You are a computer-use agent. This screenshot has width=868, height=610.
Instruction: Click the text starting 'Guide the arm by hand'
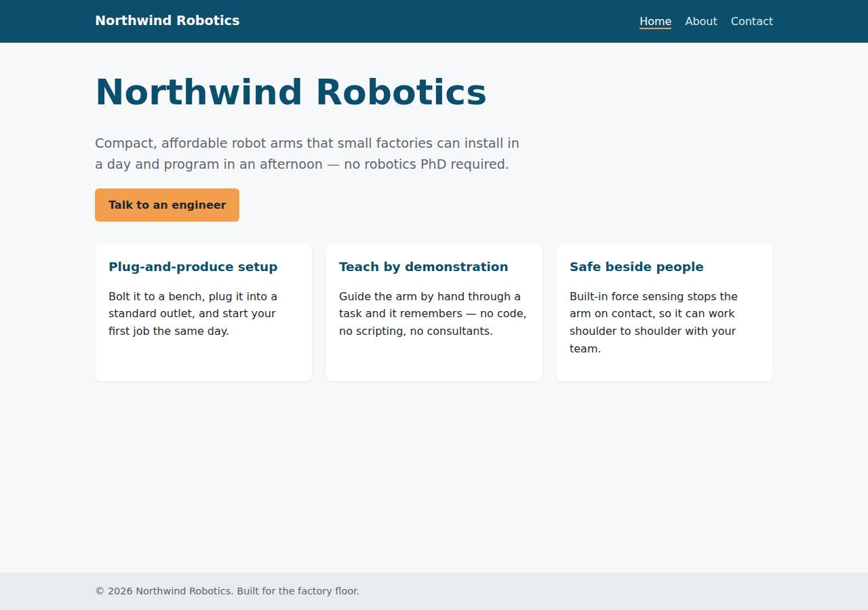(x=433, y=313)
